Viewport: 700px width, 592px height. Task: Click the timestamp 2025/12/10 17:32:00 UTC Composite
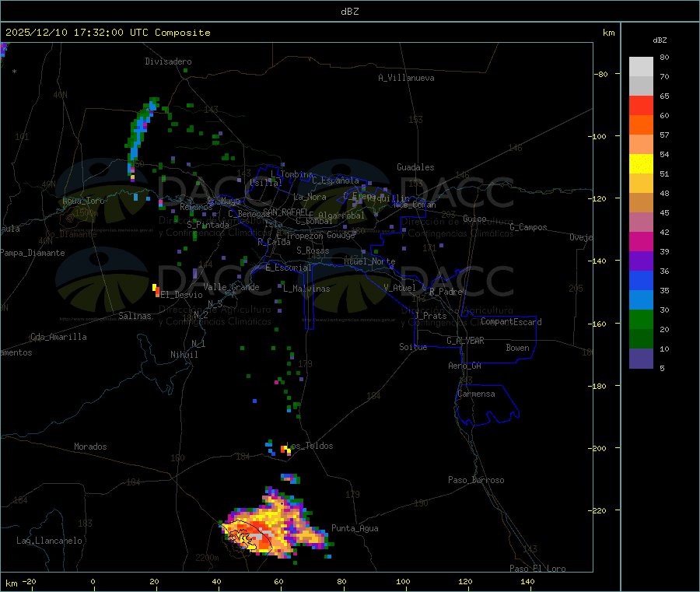coord(107,33)
